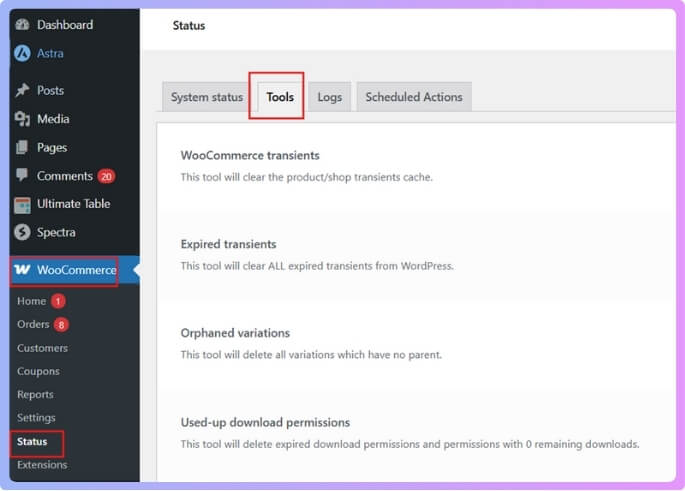
Task: Go to WooCommerce Orders submenu
Action: click(33, 325)
